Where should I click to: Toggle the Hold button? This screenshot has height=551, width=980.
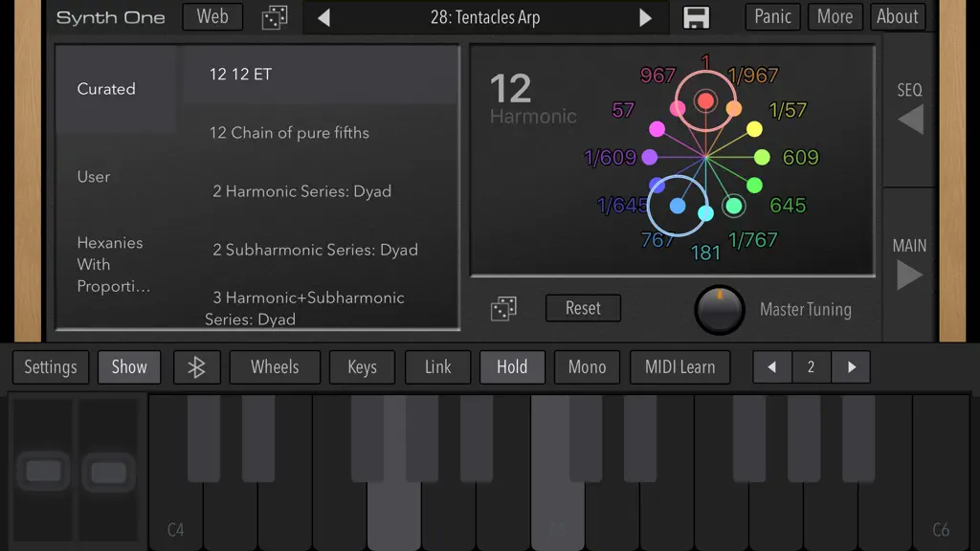[x=512, y=367]
